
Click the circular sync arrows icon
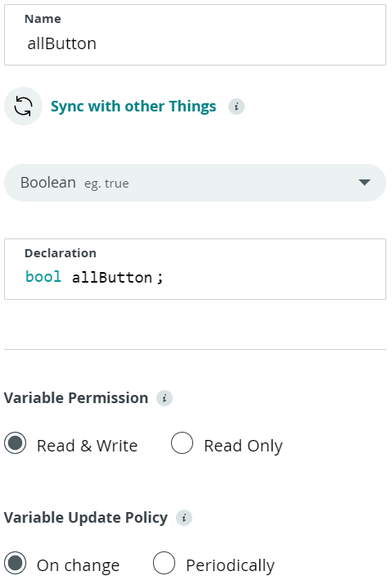(x=23, y=107)
